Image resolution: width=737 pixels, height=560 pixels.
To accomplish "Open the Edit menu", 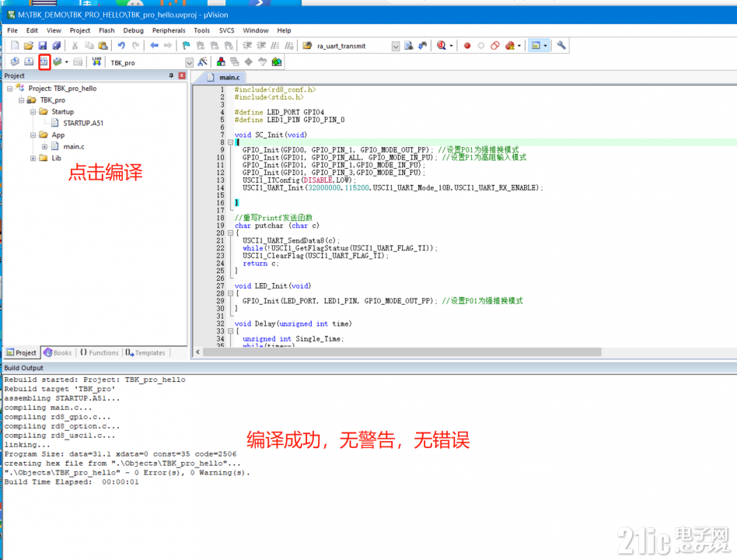I will 32,30.
